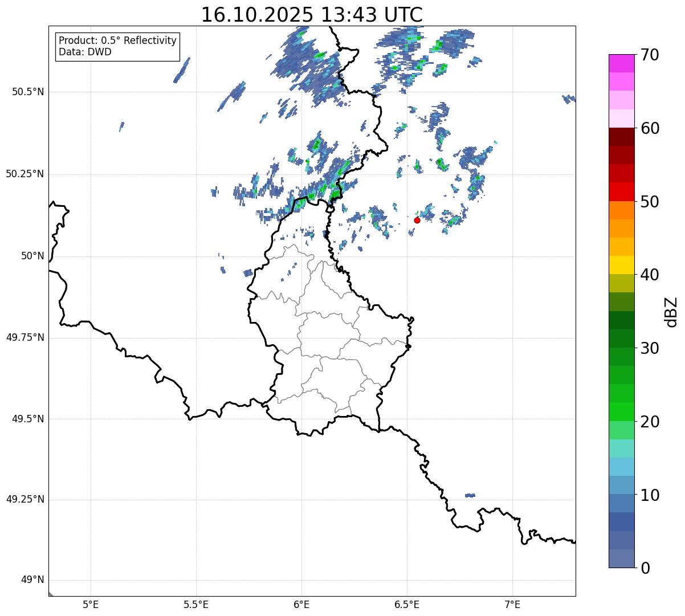
Task: Click the dark maroon 59 dBZ colorbar band
Action: [621, 137]
